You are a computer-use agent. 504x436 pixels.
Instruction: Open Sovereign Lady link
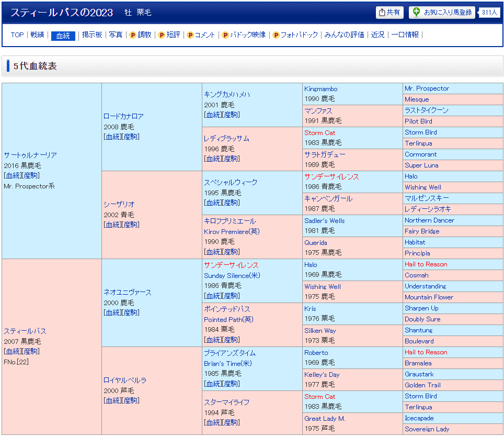427,429
